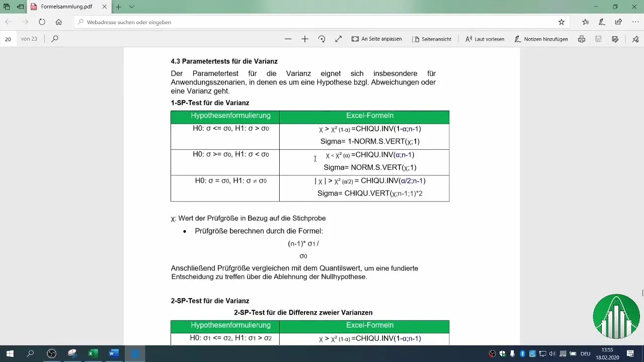Viewport: 644px width, 362px height.
Task: Open the tabs you've set aside
Action: (x=7, y=7)
